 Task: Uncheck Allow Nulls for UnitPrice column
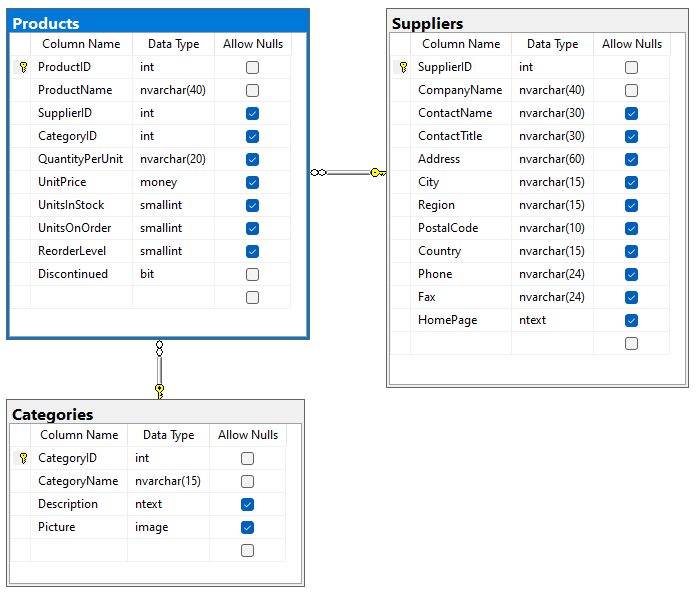pyautogui.click(x=252, y=182)
